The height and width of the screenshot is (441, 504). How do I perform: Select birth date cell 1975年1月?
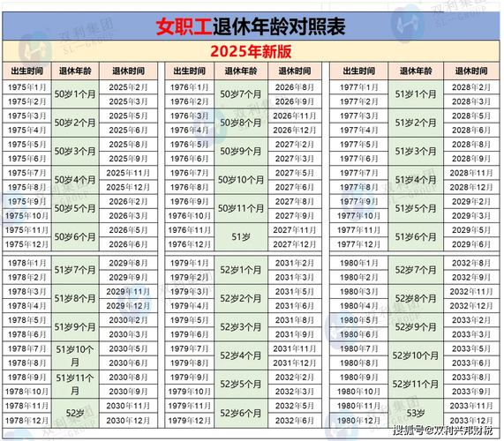click(x=27, y=87)
